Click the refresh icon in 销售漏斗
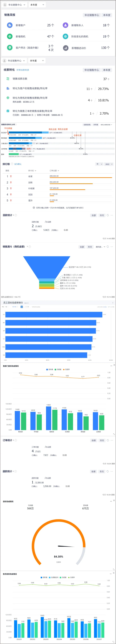 pos(108,247)
